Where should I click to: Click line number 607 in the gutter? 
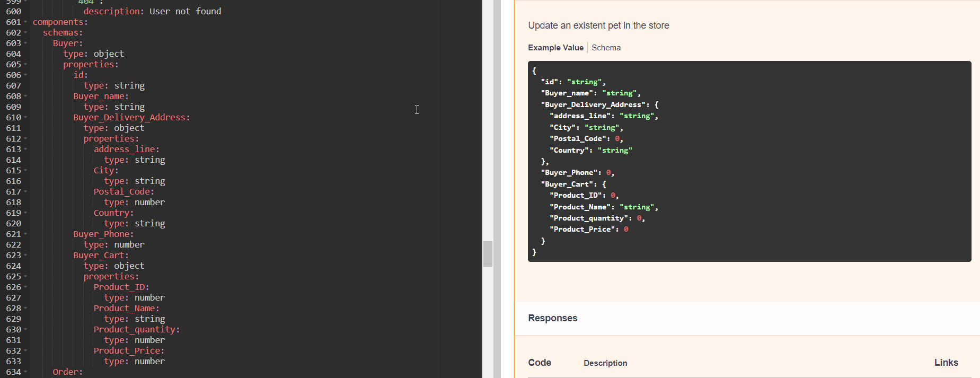pyautogui.click(x=14, y=86)
